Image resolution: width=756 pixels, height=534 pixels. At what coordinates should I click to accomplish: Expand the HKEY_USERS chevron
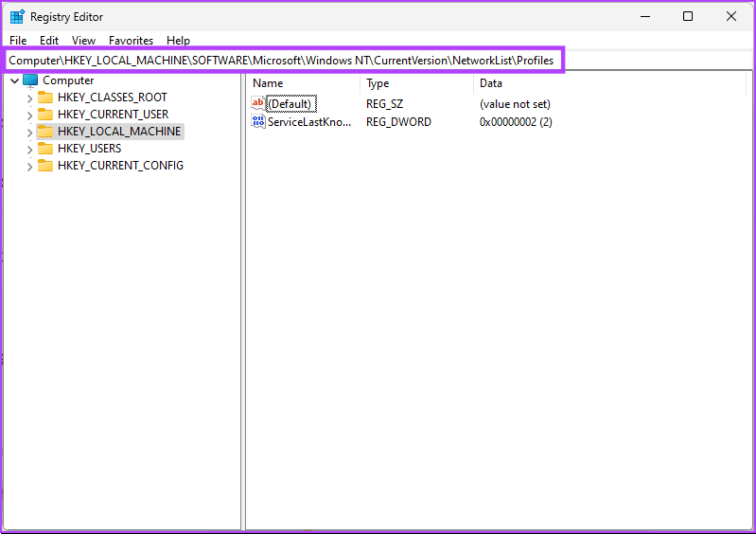[29, 150]
